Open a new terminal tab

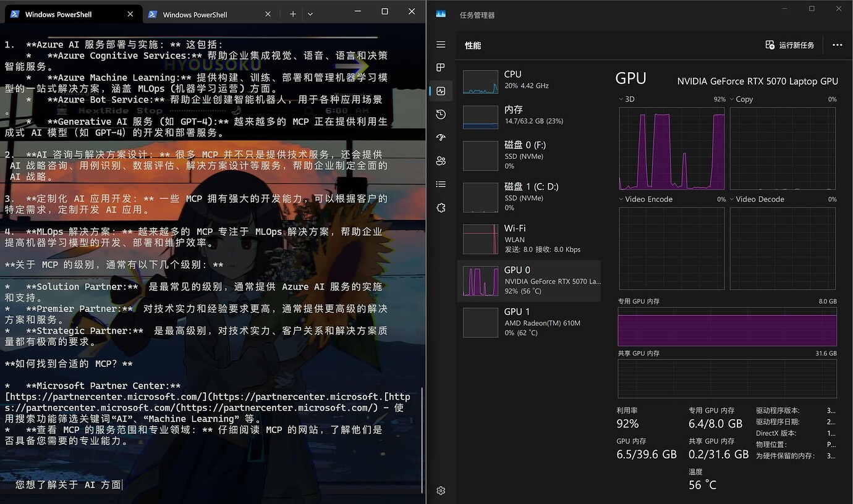[293, 14]
